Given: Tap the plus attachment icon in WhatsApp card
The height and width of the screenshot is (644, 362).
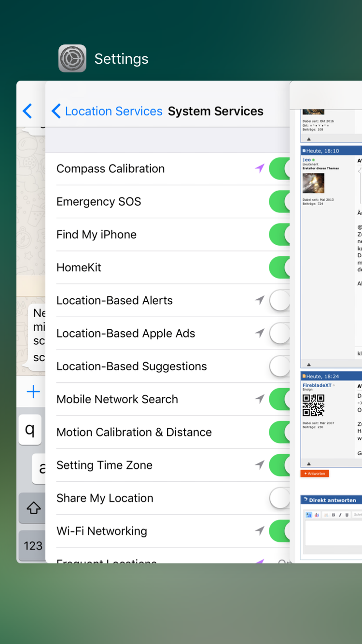Looking at the screenshot, I should coord(33,392).
